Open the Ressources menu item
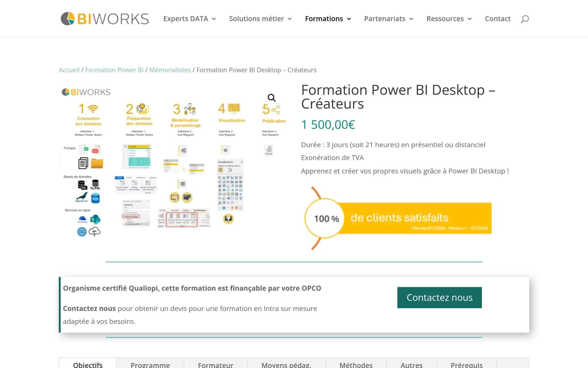The width and height of the screenshot is (588, 368). [445, 19]
